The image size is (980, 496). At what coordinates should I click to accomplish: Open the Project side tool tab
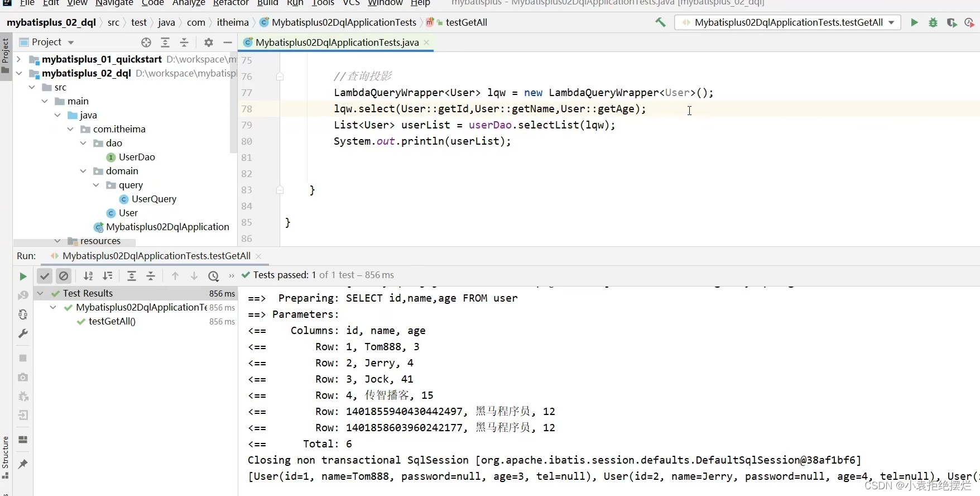(x=6, y=56)
